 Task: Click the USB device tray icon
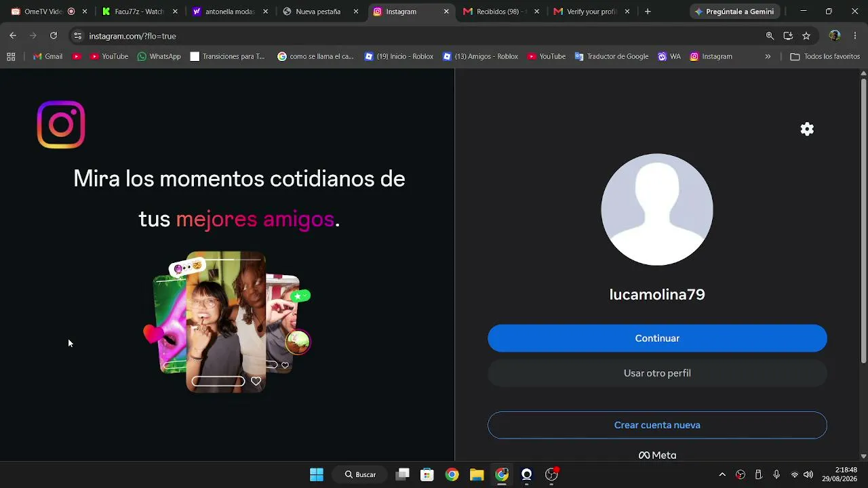pyautogui.click(x=758, y=474)
